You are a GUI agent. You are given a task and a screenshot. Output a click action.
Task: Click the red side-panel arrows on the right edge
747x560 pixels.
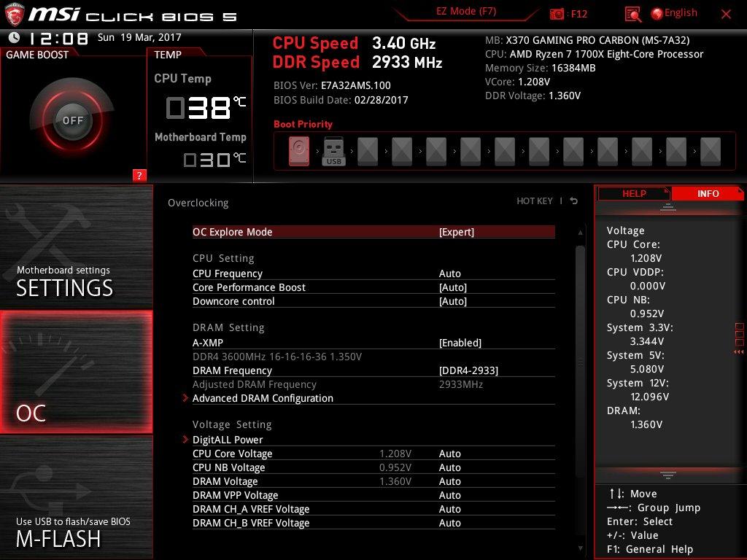click(739, 352)
